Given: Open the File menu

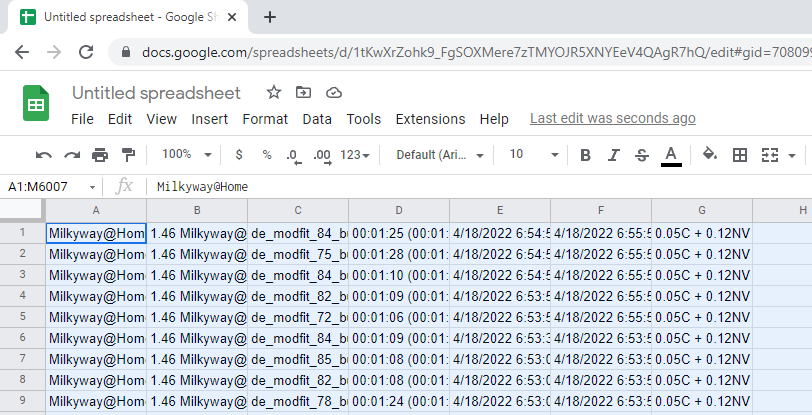Looking at the screenshot, I should click(x=82, y=119).
